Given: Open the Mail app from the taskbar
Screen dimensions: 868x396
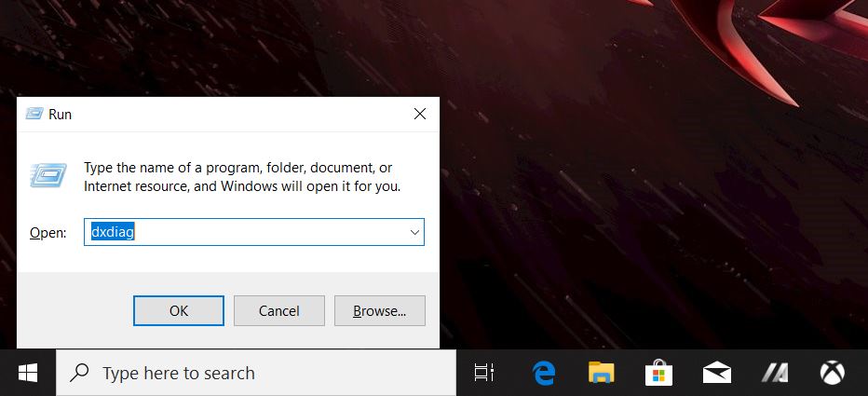Looking at the screenshot, I should click(x=717, y=373).
